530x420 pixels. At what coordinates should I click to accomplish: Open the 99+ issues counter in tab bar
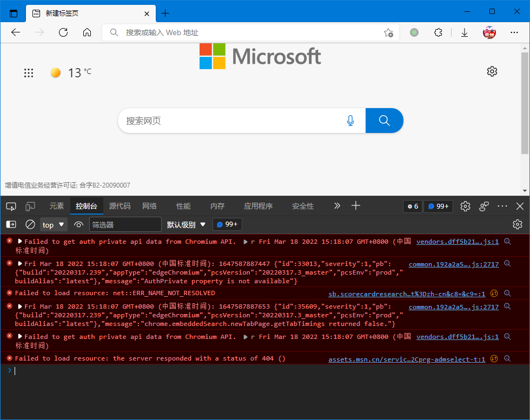(x=439, y=206)
